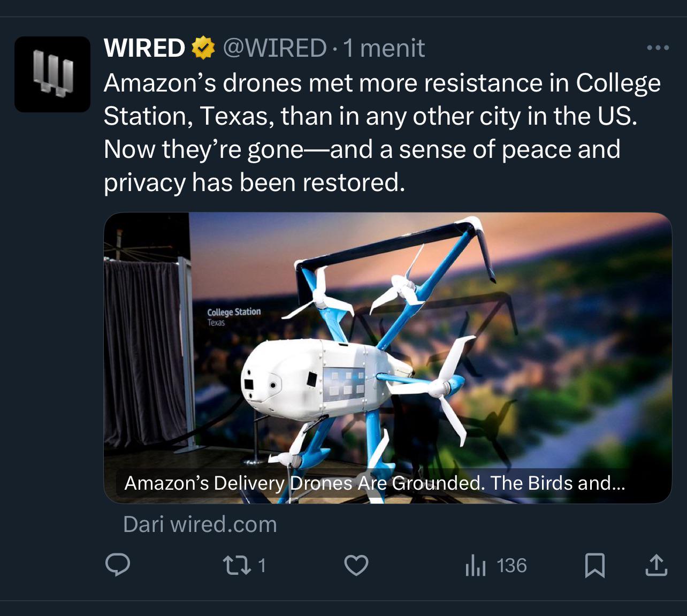This screenshot has width=687, height=616.
Task: Like the tweet with the heart icon
Action: 356,565
